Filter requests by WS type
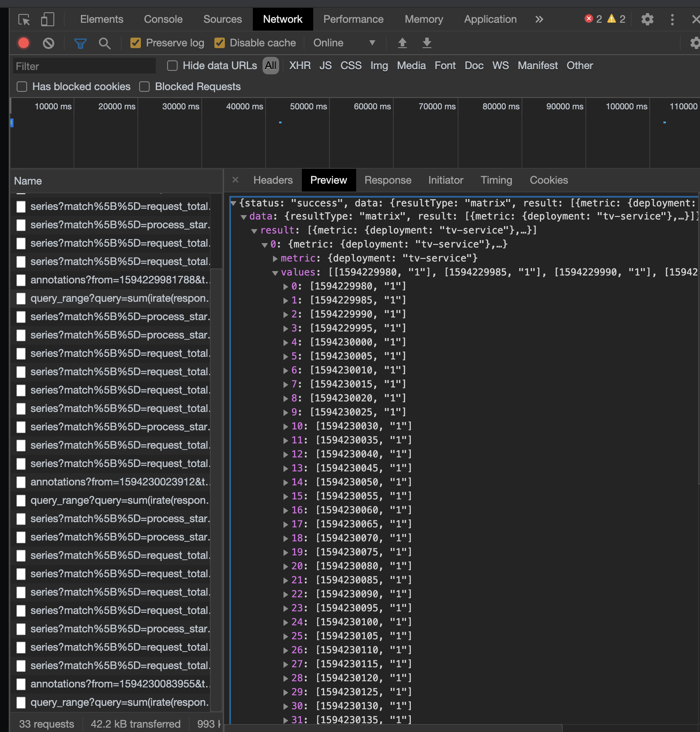Image resolution: width=700 pixels, height=732 pixels. point(500,66)
